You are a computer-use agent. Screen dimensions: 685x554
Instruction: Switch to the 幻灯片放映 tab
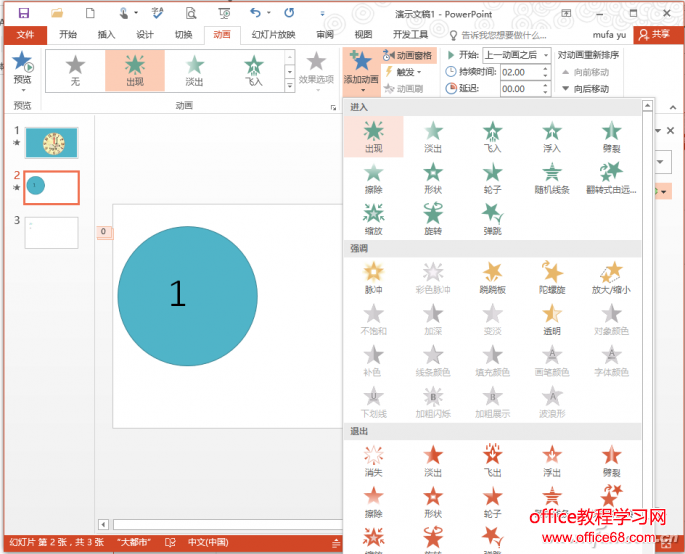(273, 34)
